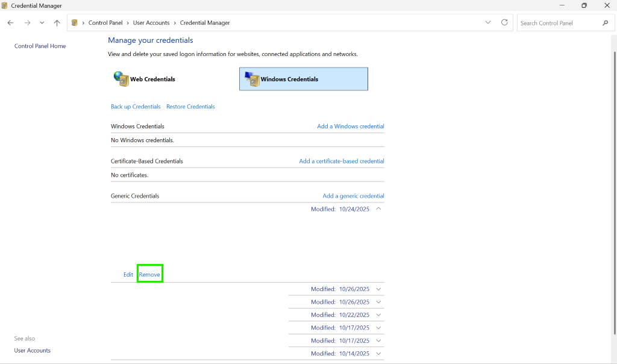Open User Accounts under See also

pyautogui.click(x=33, y=351)
